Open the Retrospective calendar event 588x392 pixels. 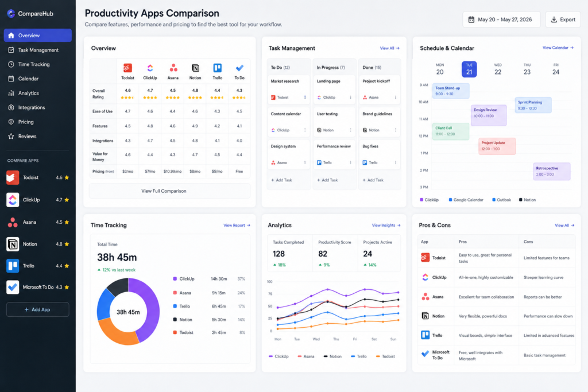point(552,171)
